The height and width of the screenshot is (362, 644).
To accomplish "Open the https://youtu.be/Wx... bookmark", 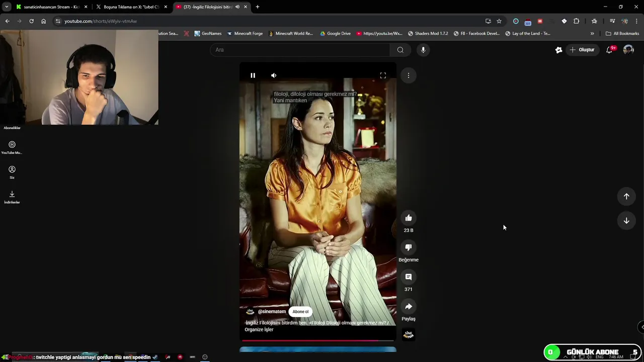I will [379, 34].
